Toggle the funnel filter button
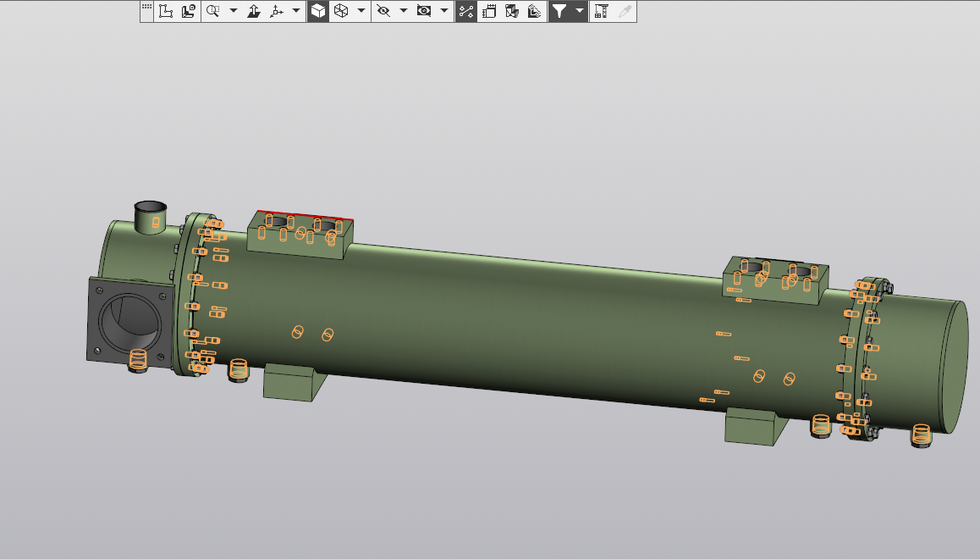 (x=559, y=11)
